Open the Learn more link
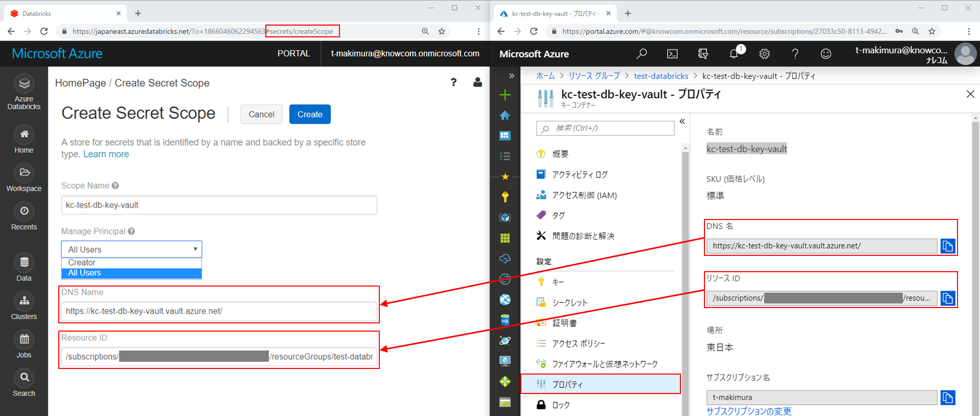Viewport: 980px width, 416px height. tap(106, 154)
